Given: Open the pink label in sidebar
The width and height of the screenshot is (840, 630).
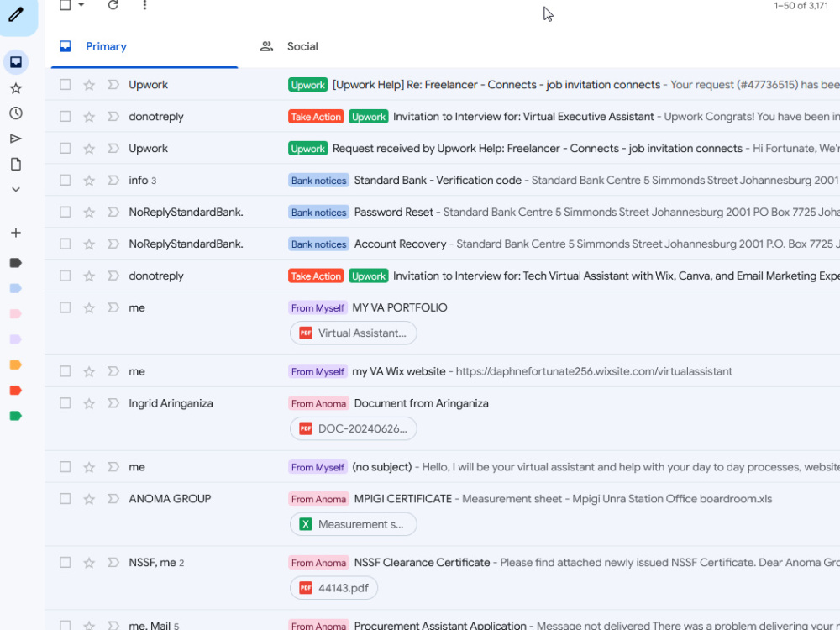Looking at the screenshot, I should pos(15,313).
